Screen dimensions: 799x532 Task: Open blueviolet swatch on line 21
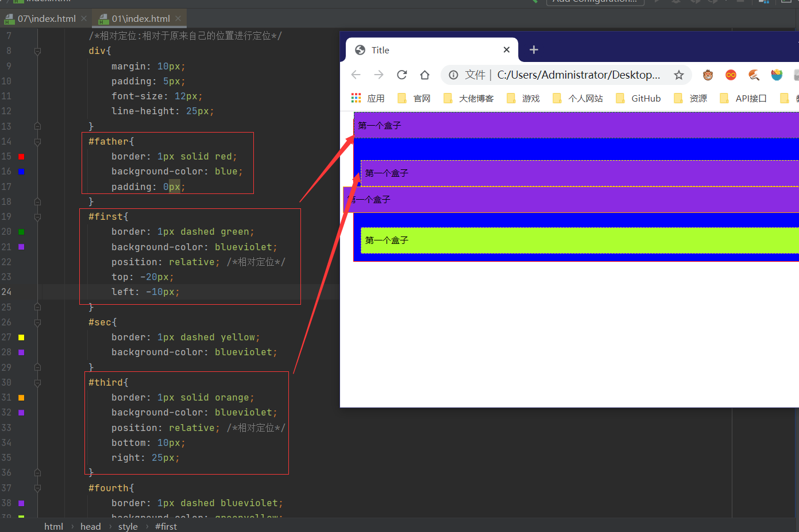tap(21, 247)
